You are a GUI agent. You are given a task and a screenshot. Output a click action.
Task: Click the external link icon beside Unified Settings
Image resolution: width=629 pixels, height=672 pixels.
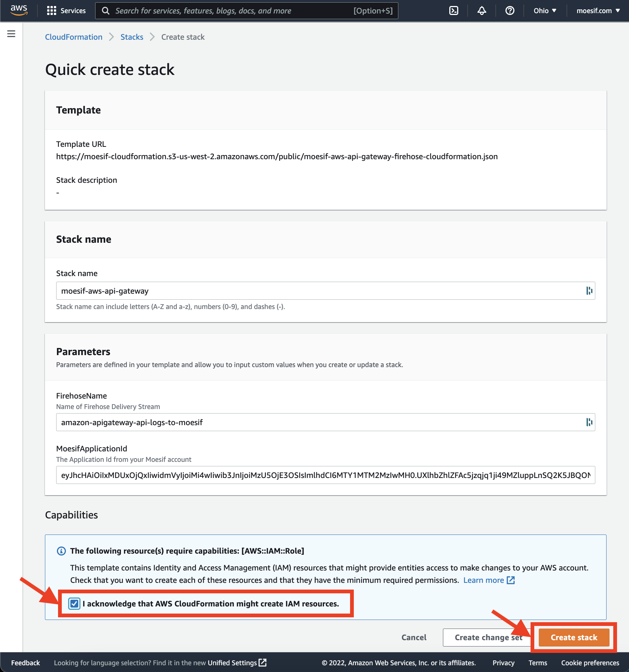coord(262,663)
